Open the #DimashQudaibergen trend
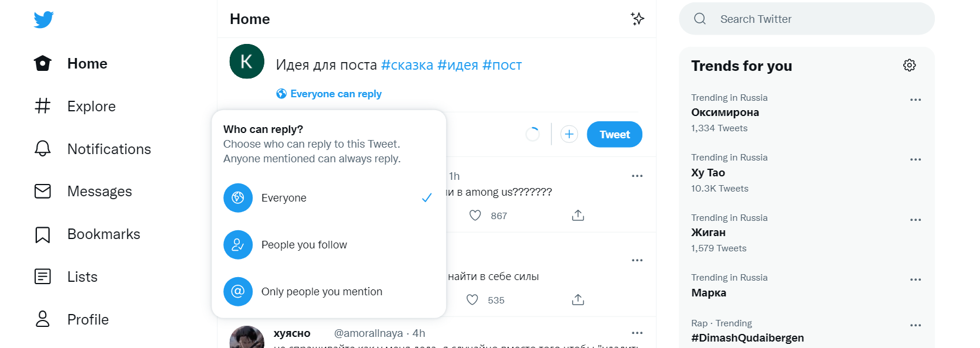Screen dimensions: 980x348 coord(747,338)
